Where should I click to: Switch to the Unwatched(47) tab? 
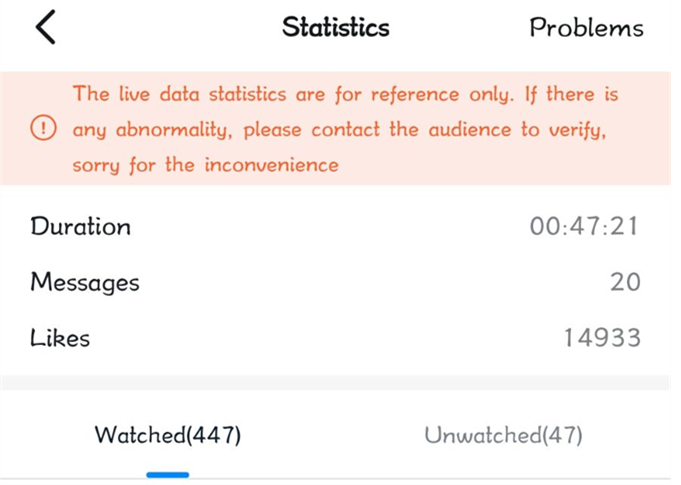coord(503,435)
